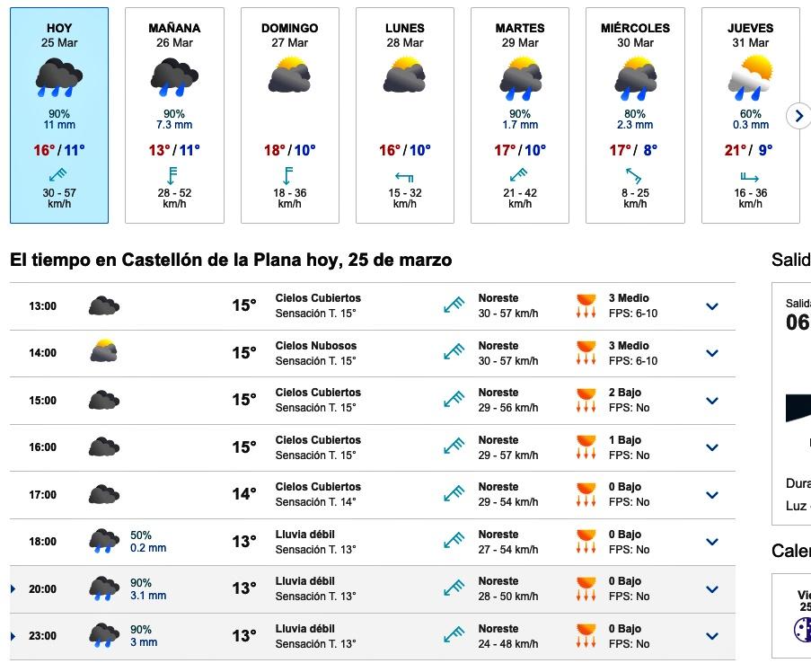Expand the 23:00 forecast chevron
Image resolution: width=811 pixels, height=672 pixels.
(712, 636)
